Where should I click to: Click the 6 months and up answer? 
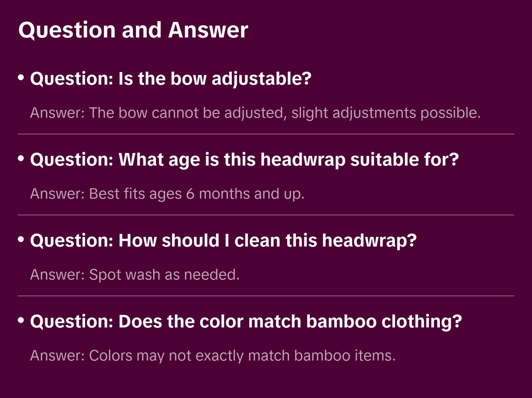[x=167, y=194]
